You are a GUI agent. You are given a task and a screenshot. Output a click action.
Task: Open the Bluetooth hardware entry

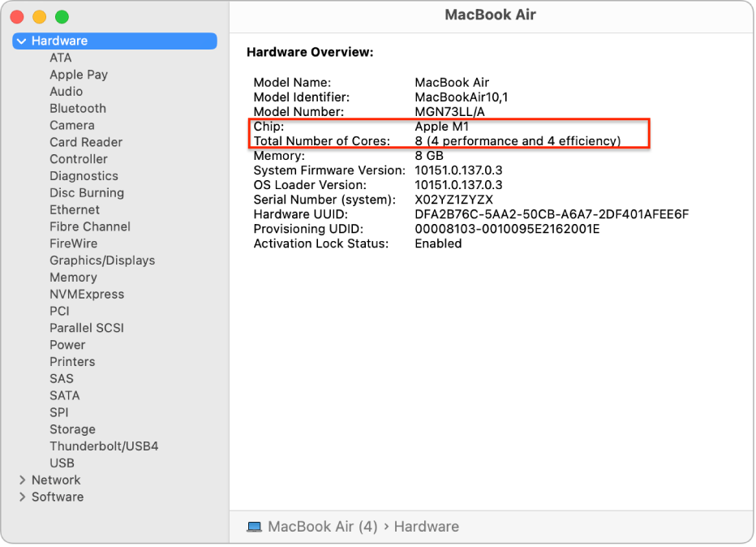78,109
